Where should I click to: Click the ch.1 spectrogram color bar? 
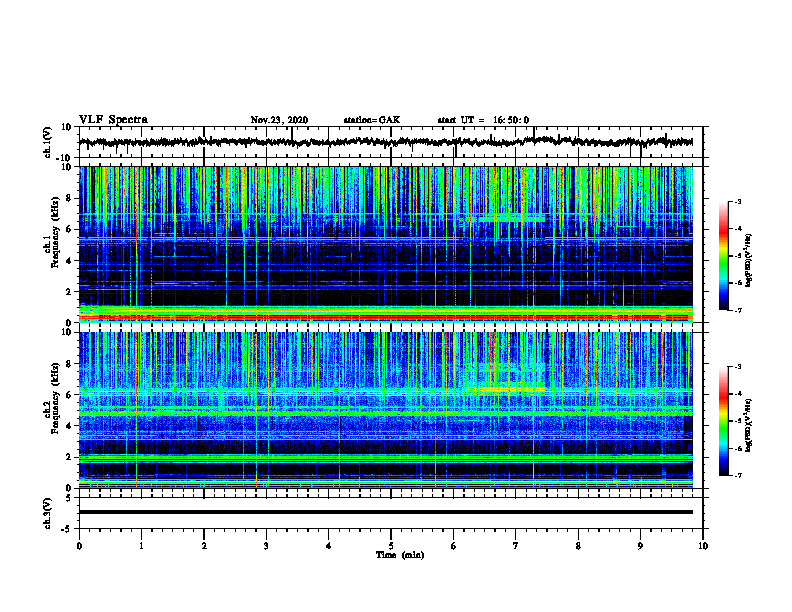[x=723, y=256]
